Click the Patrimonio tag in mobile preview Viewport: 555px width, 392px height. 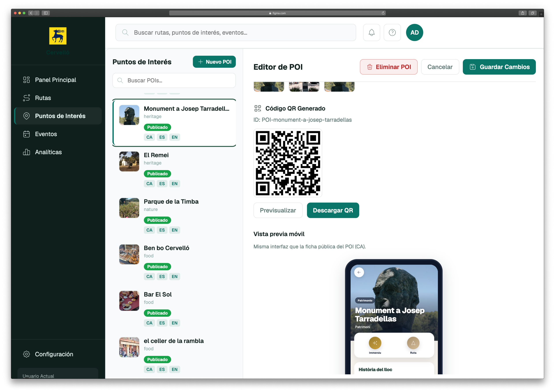click(365, 301)
